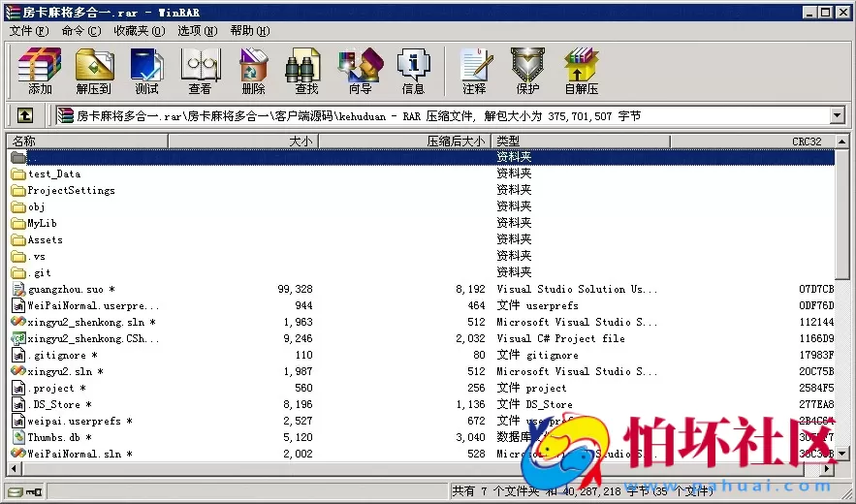Click the Assets folder icon
The height and width of the screenshot is (504, 856).
pyautogui.click(x=18, y=239)
